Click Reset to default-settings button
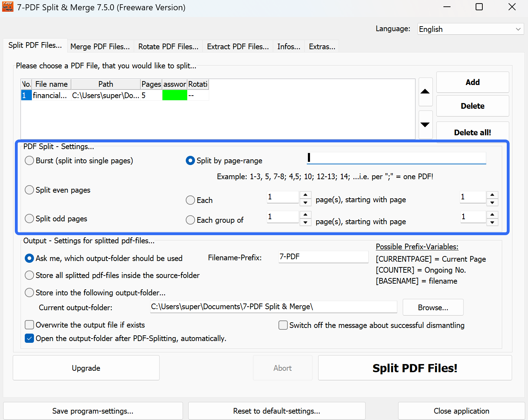The width and height of the screenshot is (528, 420). [277, 411]
